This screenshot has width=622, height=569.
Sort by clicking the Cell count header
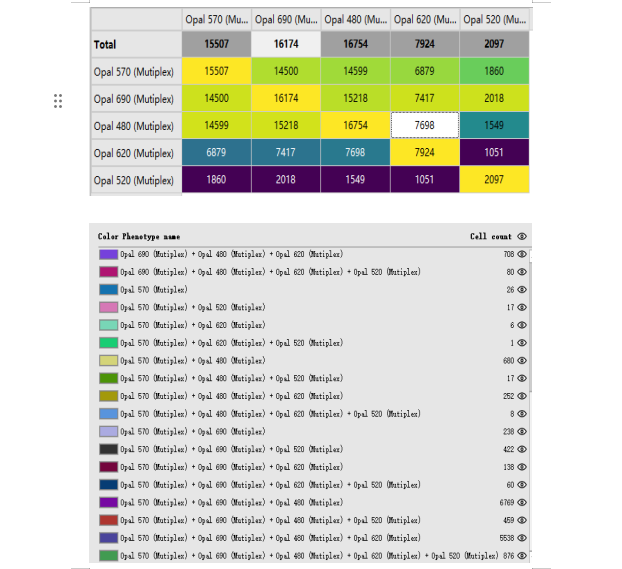(x=490, y=237)
